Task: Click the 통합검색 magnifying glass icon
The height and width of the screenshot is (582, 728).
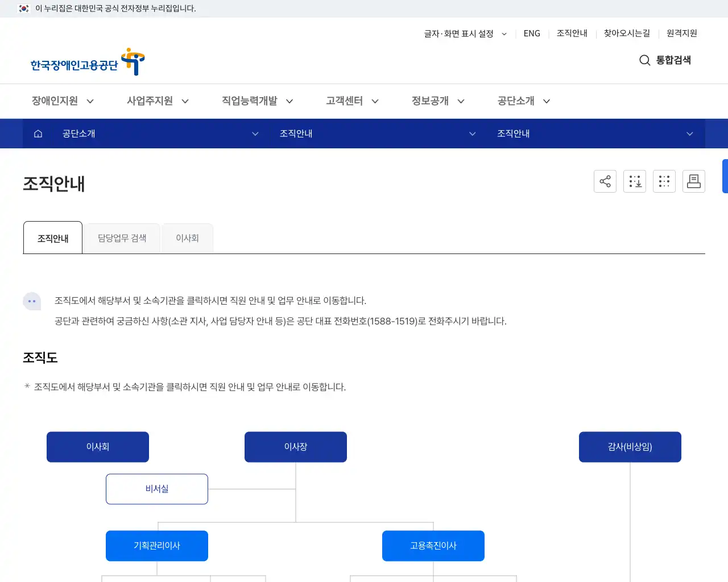Action: (x=644, y=60)
